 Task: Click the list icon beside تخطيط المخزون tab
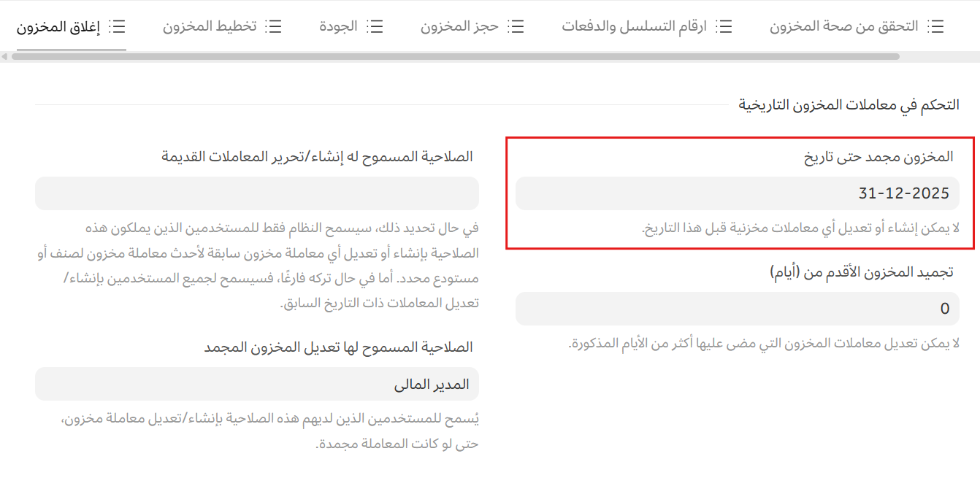click(x=273, y=27)
